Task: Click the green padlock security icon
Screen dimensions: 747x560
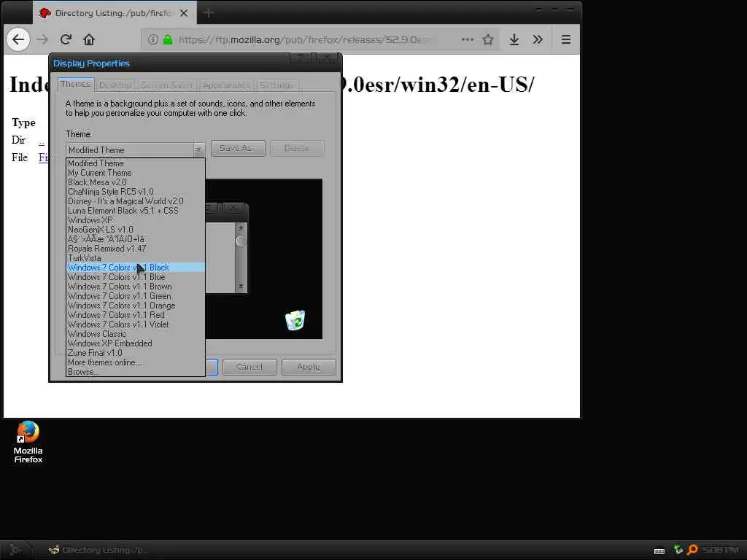Action: [168, 39]
